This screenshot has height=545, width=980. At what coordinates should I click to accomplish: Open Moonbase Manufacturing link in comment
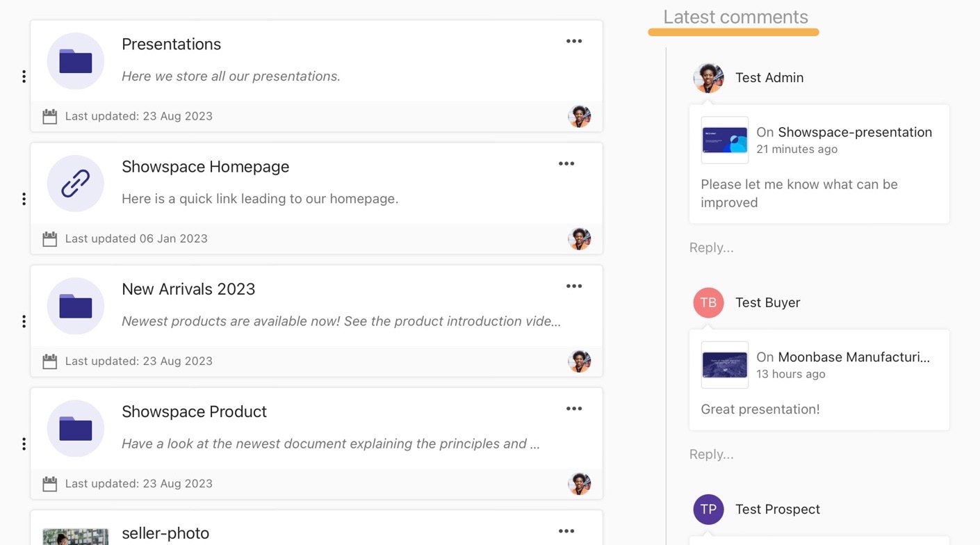(x=853, y=357)
